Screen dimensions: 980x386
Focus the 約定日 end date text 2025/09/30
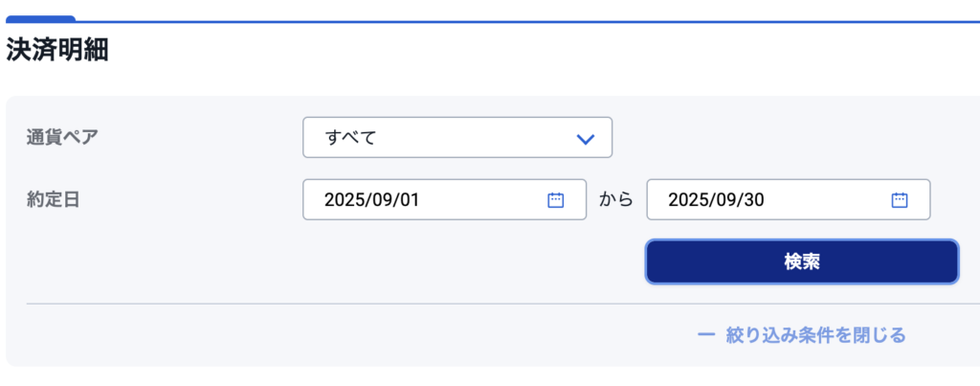click(x=716, y=200)
